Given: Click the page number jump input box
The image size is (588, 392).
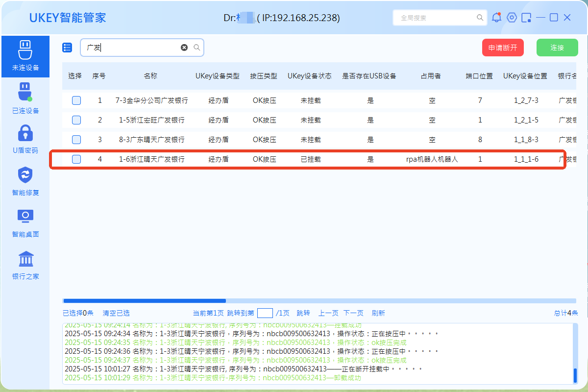Looking at the screenshot, I should [x=265, y=313].
